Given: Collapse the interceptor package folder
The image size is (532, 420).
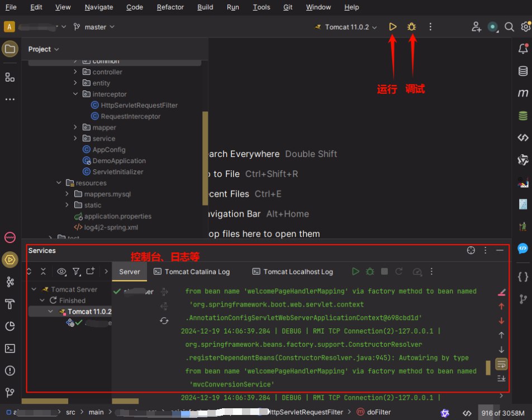Looking at the screenshot, I should tap(76, 94).
